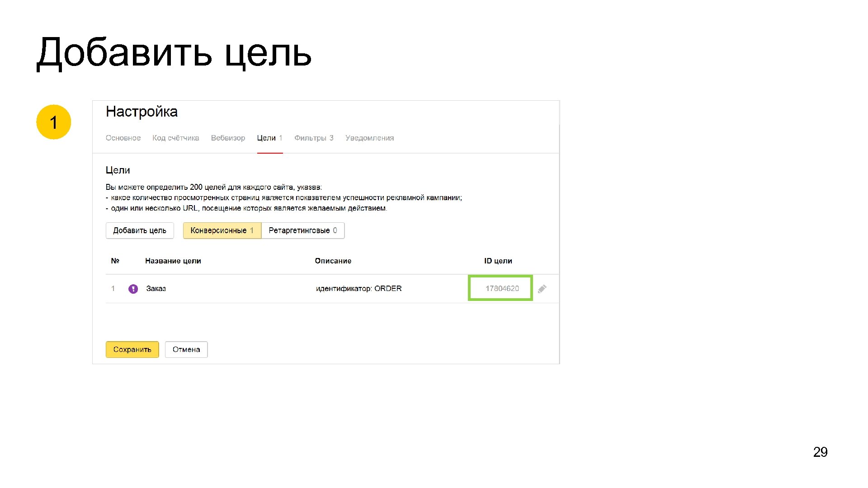The image size is (868, 488).
Task: Open the Вебвизор tab
Action: point(228,138)
